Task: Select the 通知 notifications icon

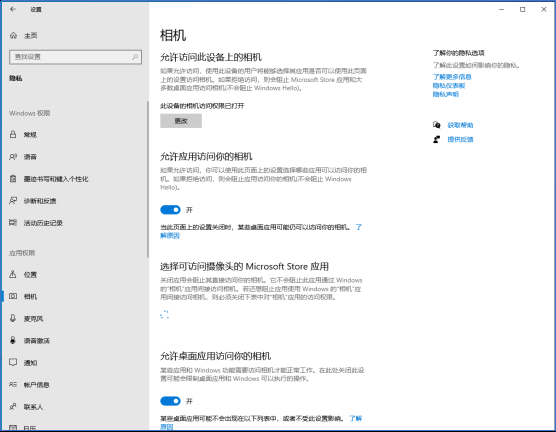Action: (x=13, y=362)
